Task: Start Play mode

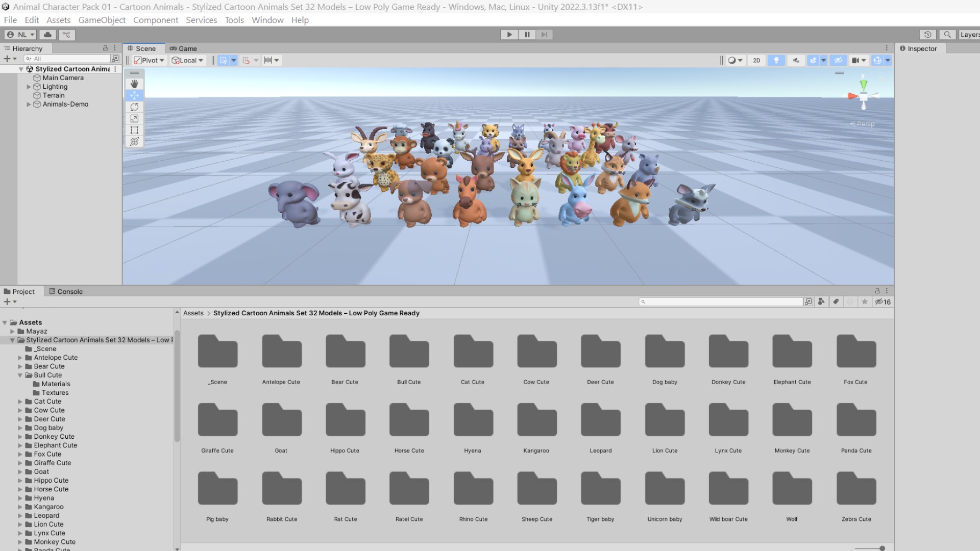Action: 509,35
